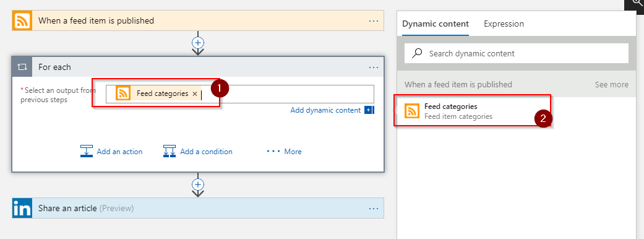Expand the See more link in the dynamic panel
Screen dimensions: 644x239
pos(612,84)
